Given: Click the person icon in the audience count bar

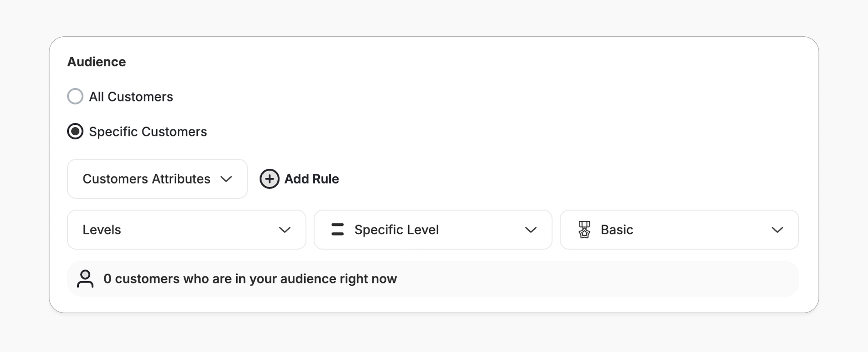Looking at the screenshot, I should tap(85, 279).
